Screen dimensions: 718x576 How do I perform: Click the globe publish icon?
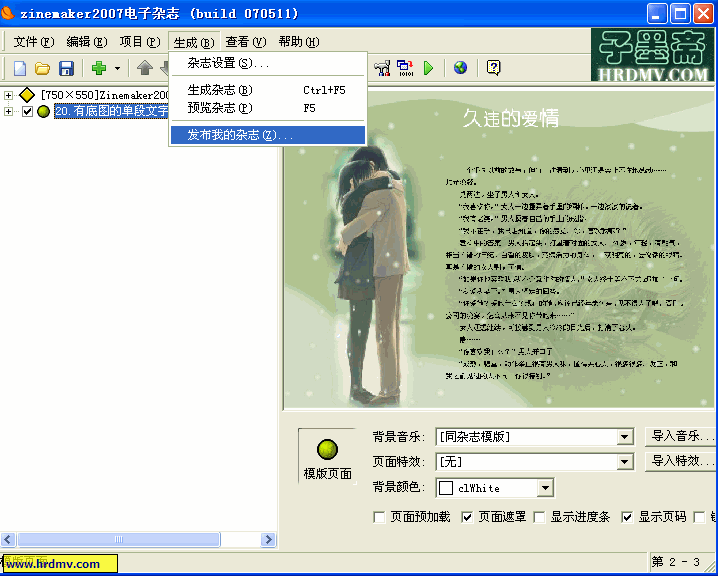tap(460, 68)
